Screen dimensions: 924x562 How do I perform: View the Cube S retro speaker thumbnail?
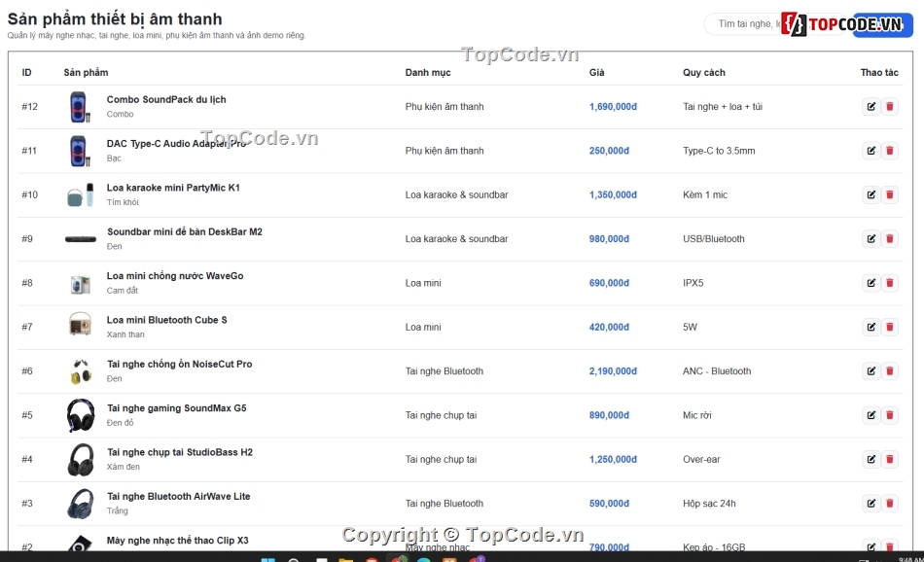(80, 325)
